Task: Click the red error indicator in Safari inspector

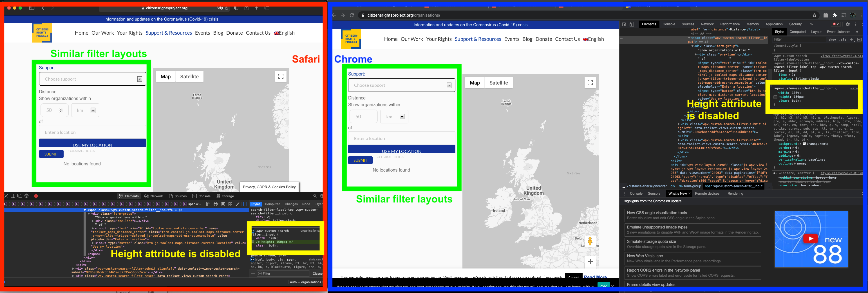Action: 36,196
